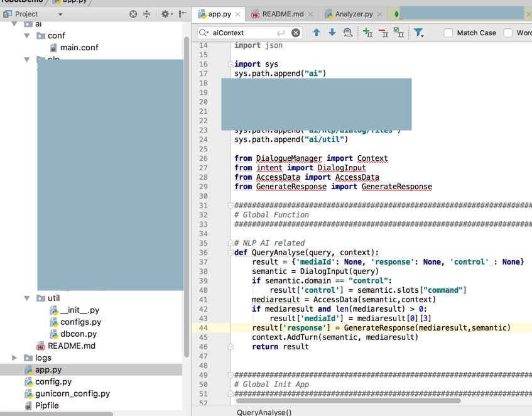The image size is (532, 416).
Task: Switch to the Analyzer.py tab
Action: point(354,14)
